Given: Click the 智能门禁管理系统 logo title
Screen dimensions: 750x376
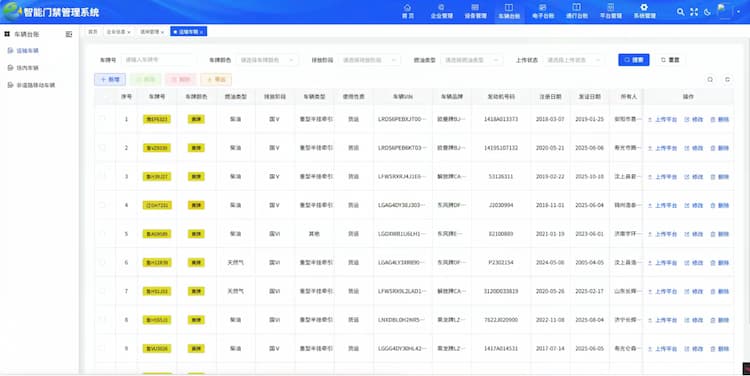Looking at the screenshot, I should [61, 12].
